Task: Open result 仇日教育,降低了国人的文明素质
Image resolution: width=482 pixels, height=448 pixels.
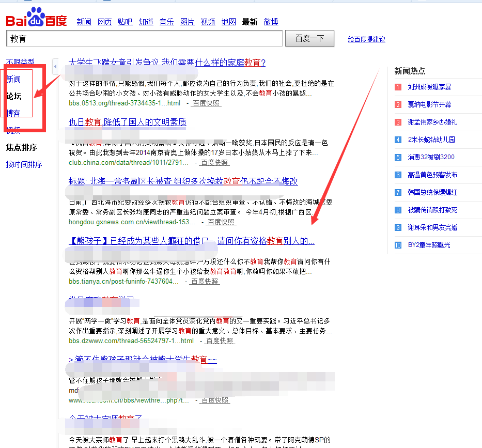Action: click(x=127, y=122)
